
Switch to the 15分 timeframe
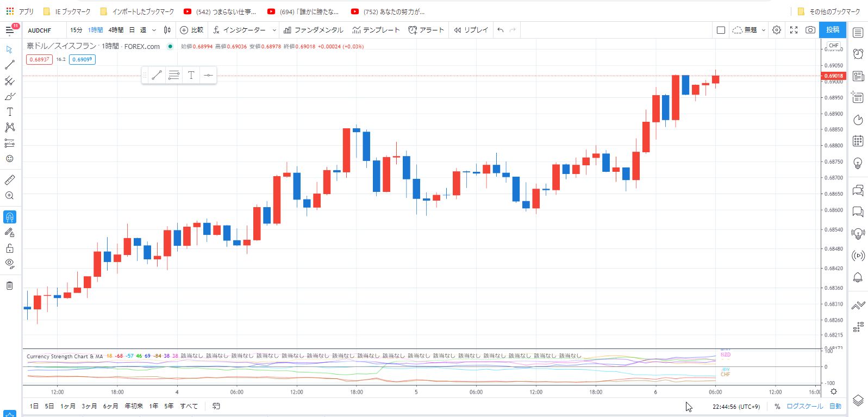[76, 30]
